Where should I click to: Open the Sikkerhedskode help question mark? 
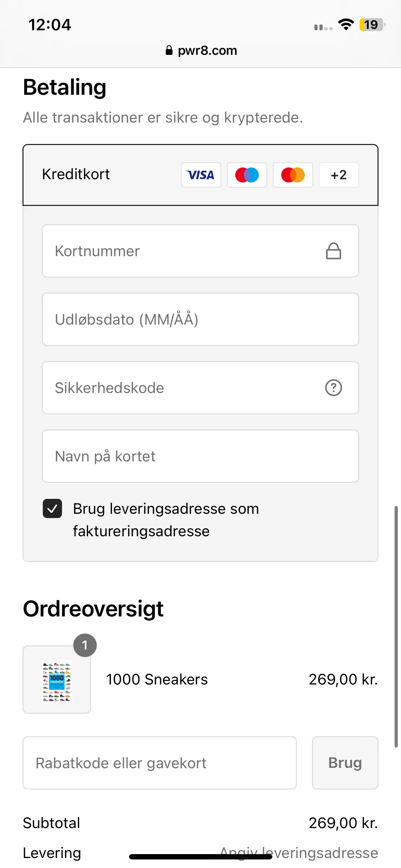click(x=334, y=388)
